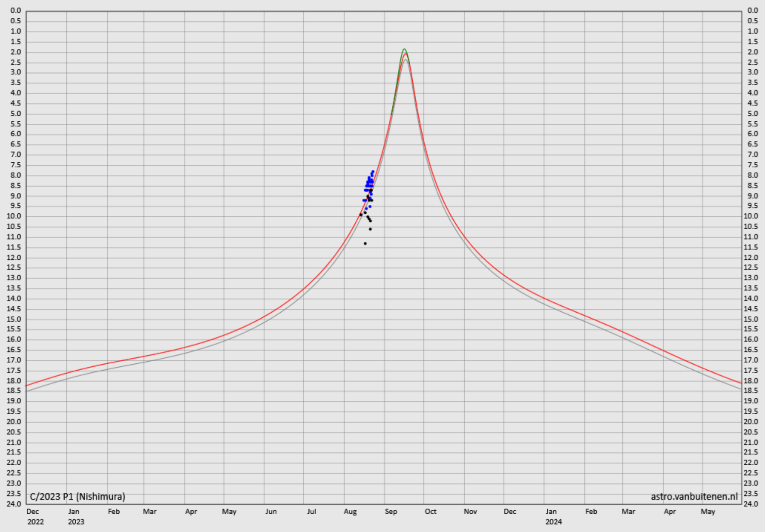Click the 24.0 label on right axis

coord(752,504)
